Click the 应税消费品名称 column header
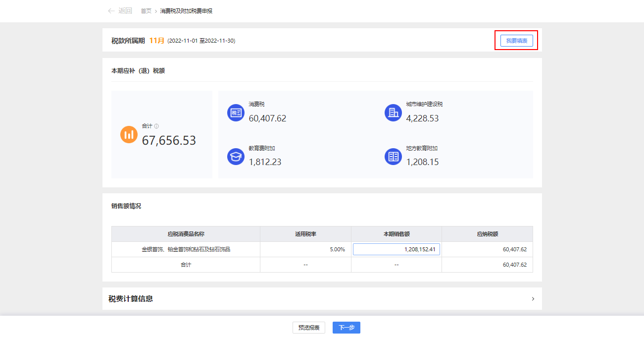The height and width of the screenshot is (339, 644). click(186, 234)
